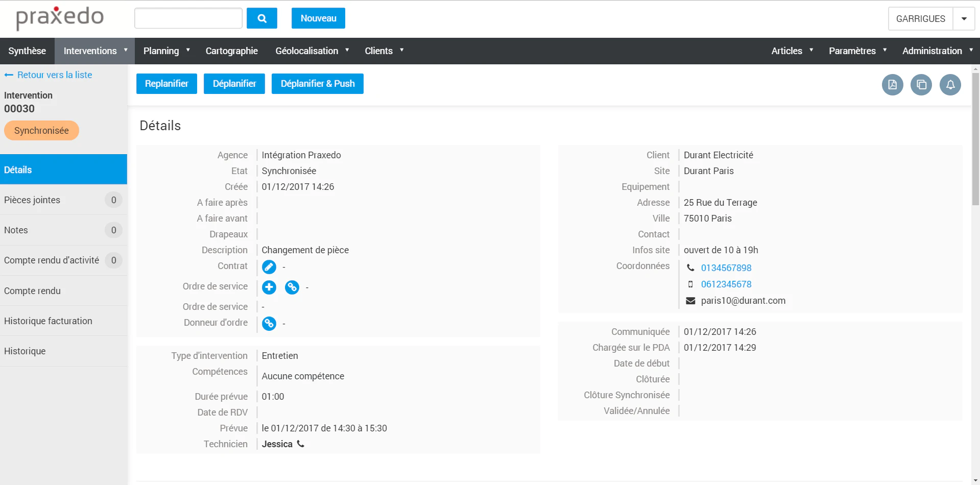Expand the Articles menu
The image size is (980, 485).
(x=792, y=51)
